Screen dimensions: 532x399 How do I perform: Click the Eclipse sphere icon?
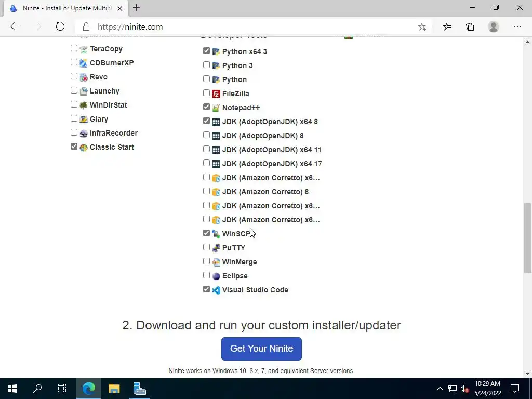[216, 276]
